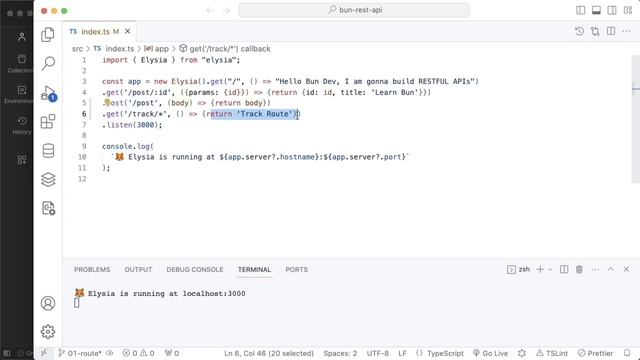
Task: Go back with the navigation arrow
Action: (x=210, y=10)
